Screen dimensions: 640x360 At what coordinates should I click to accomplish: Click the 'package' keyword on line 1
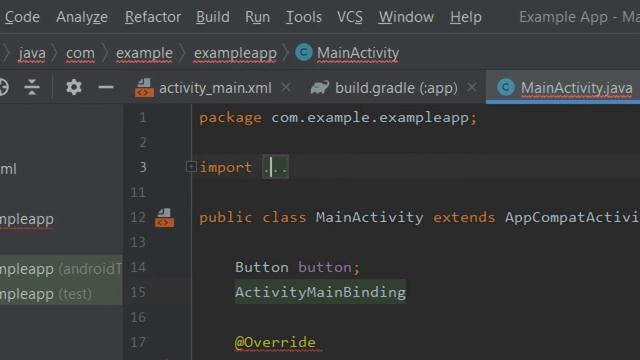tap(230, 118)
